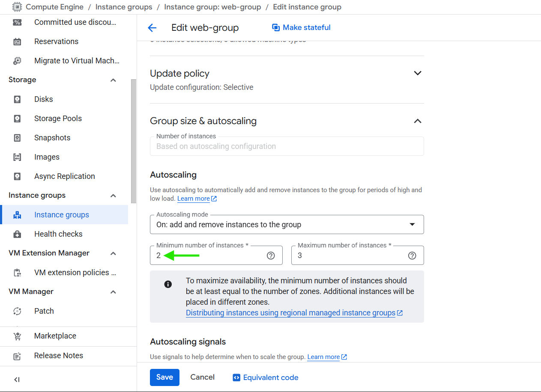The image size is (541, 392).
Task: Open Marketplace in sidebar
Action: pos(55,336)
